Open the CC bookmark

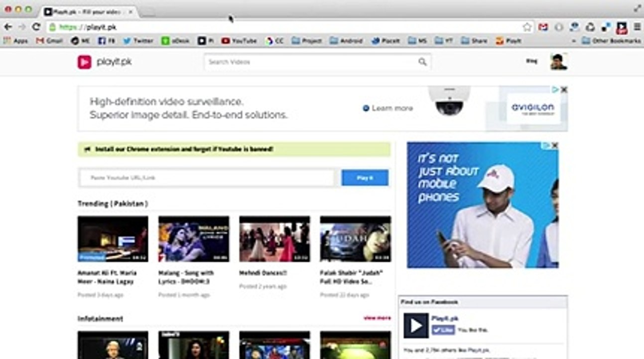tap(274, 41)
